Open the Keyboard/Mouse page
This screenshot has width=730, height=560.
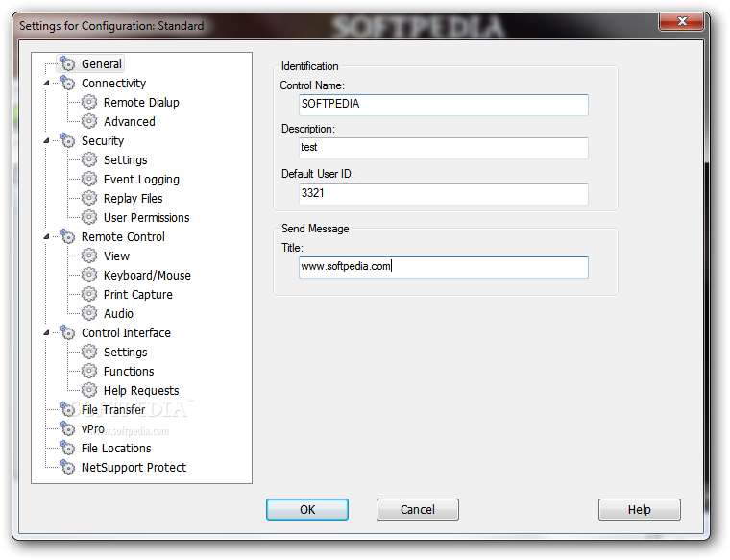(x=147, y=275)
